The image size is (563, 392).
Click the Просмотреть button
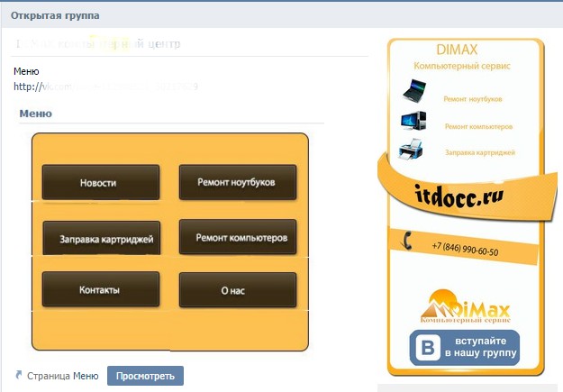[145, 376]
